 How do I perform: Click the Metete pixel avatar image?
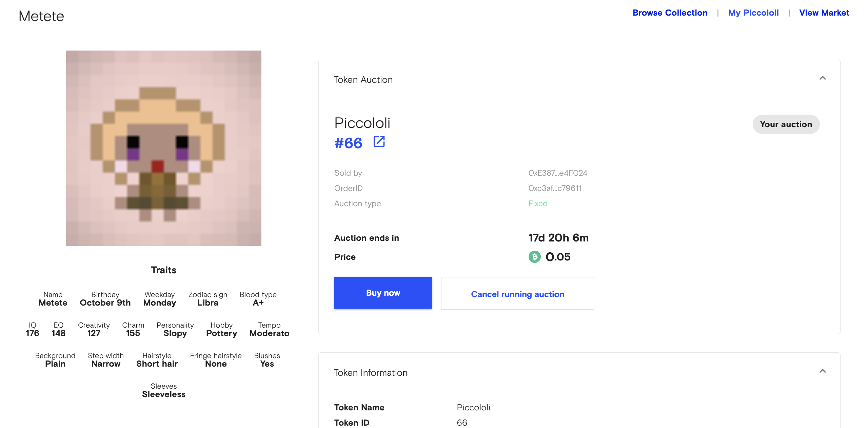tap(164, 148)
